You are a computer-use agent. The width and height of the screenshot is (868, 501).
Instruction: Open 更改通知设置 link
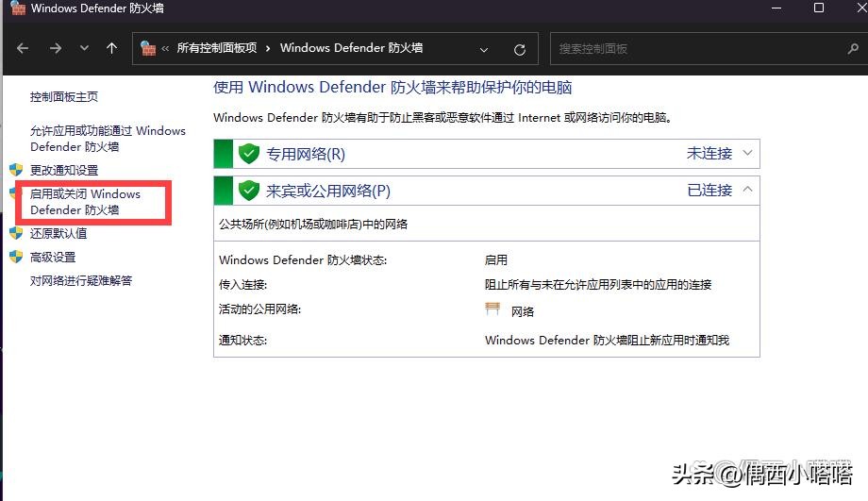click(x=63, y=170)
